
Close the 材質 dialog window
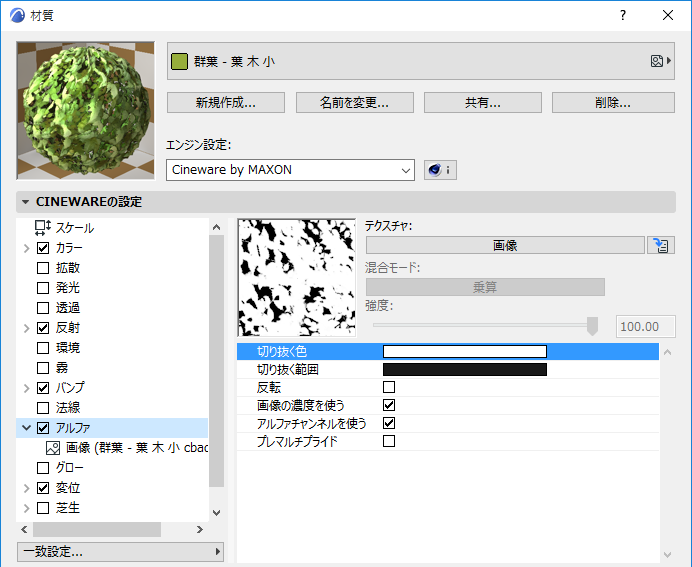tap(668, 15)
